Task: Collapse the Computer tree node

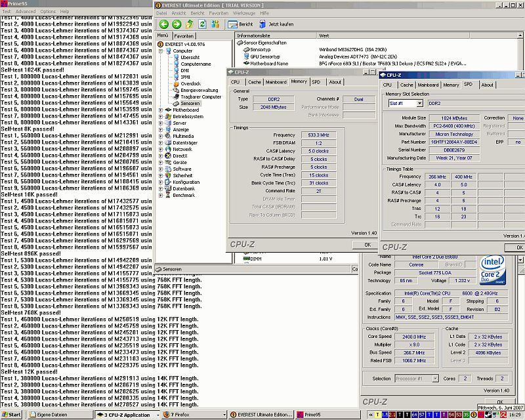Action: click(161, 51)
